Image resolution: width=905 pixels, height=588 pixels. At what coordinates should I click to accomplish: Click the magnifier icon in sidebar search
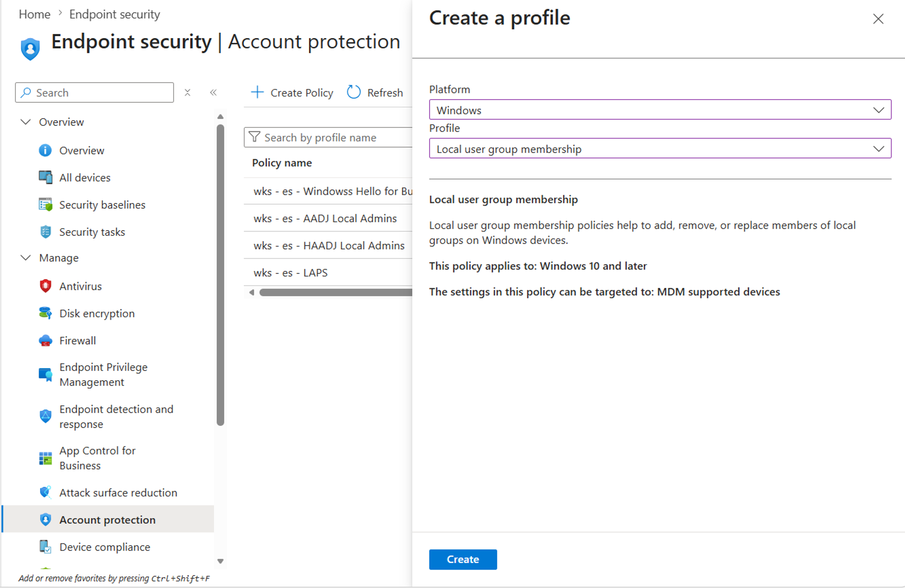tap(26, 92)
